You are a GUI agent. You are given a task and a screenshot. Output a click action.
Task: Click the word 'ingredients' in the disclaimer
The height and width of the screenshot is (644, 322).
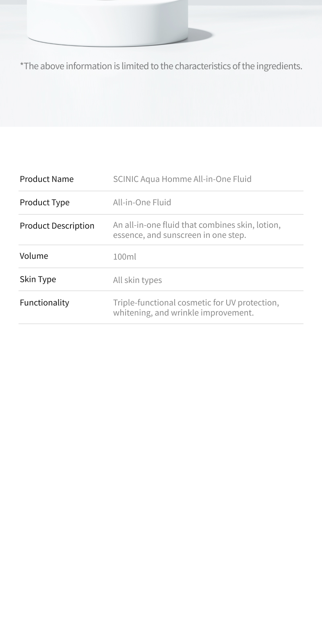[x=280, y=66]
